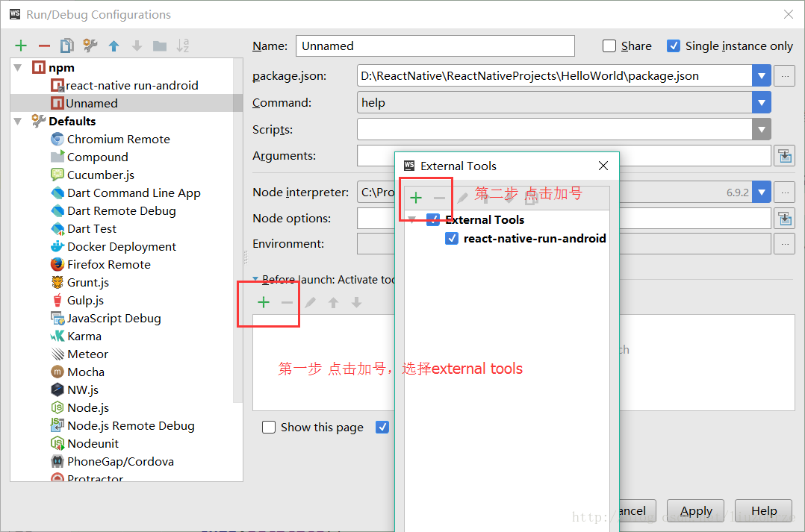Sort configurations alphabetically icon
Image resolution: width=805 pixels, height=532 pixels.
coord(183,46)
